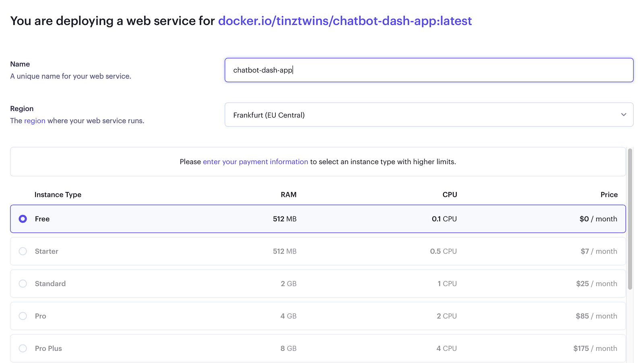This screenshot has height=363, width=644.
Task: Click the '$85 / month' Pro price
Action: coord(597,316)
